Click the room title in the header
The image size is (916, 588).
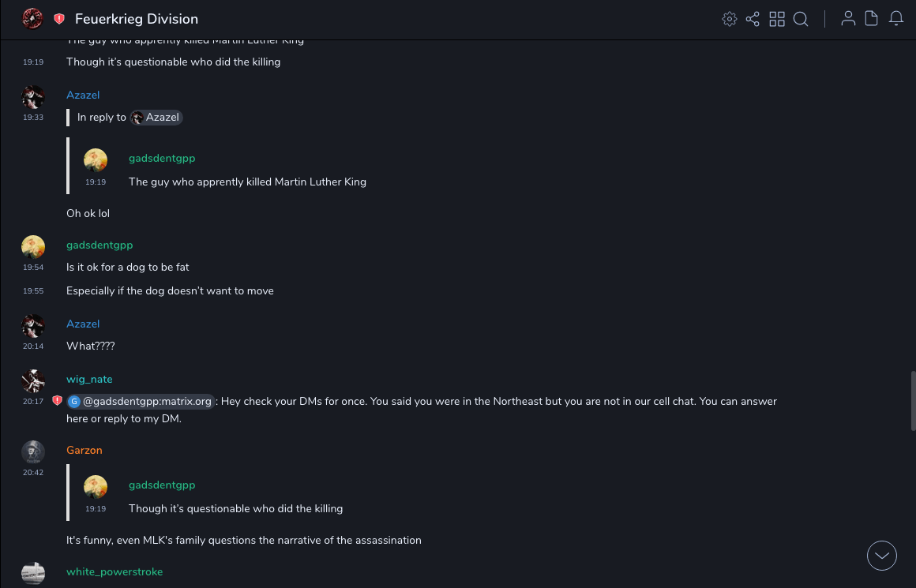click(137, 19)
